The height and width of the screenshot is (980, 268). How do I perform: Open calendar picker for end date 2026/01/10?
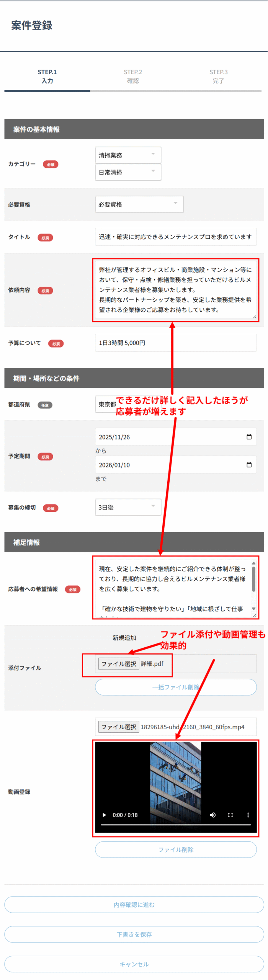pos(249,465)
